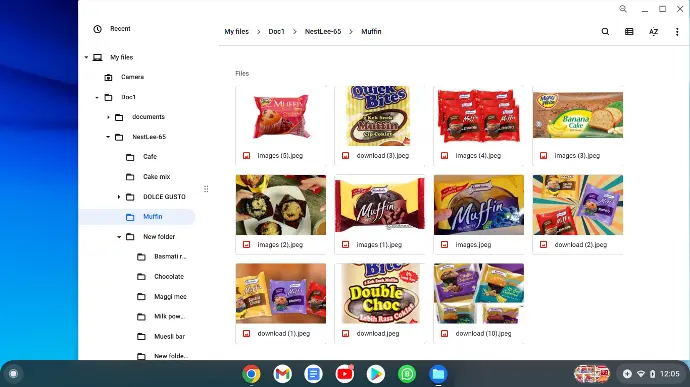
Task: Select the download (10).jpeg file
Action: tap(479, 303)
